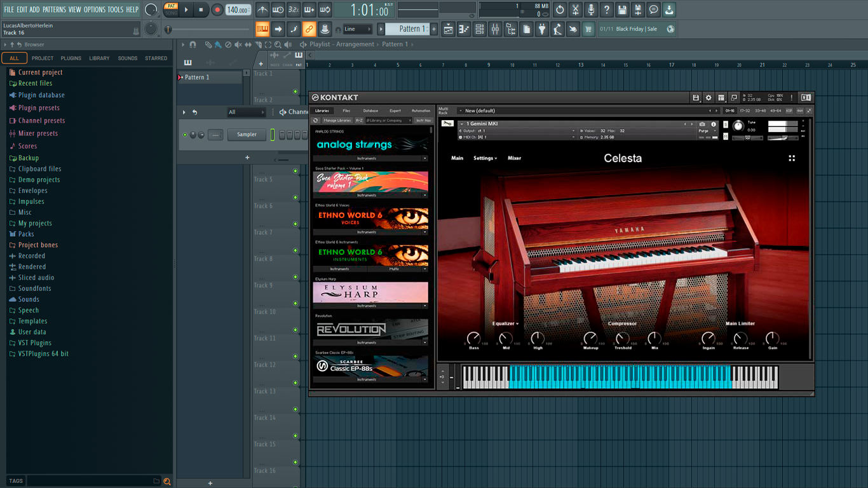The width and height of the screenshot is (868, 488).
Task: Click Kontakt's save floppy icon
Action: click(696, 98)
